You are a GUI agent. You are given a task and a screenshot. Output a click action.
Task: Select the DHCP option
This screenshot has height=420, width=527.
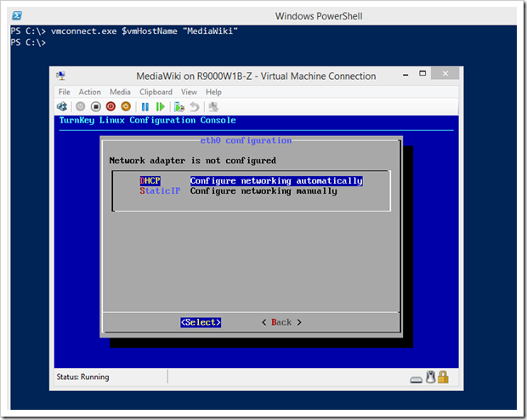tap(150, 181)
